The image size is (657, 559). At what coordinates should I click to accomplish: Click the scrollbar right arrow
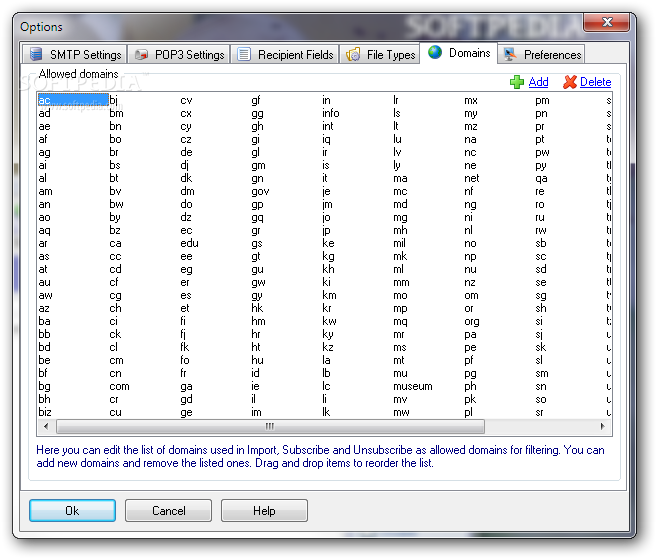[x=603, y=426]
